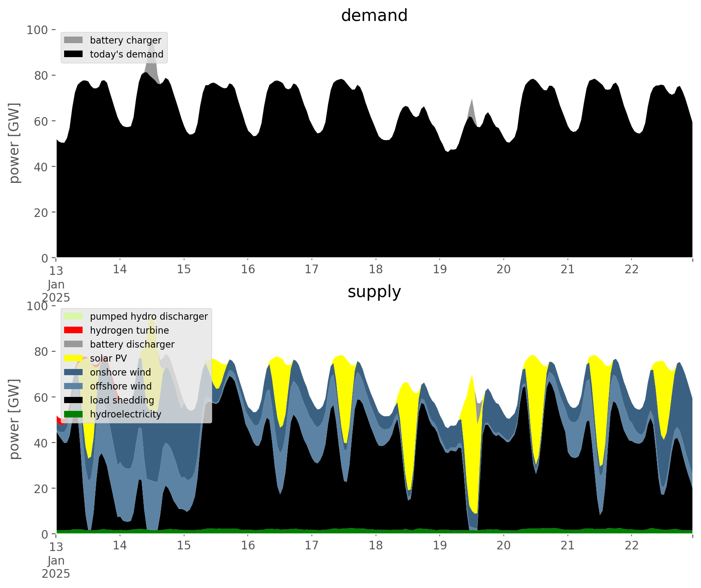Click the today's demand black legend swatch
701x588 pixels.
click(x=74, y=54)
